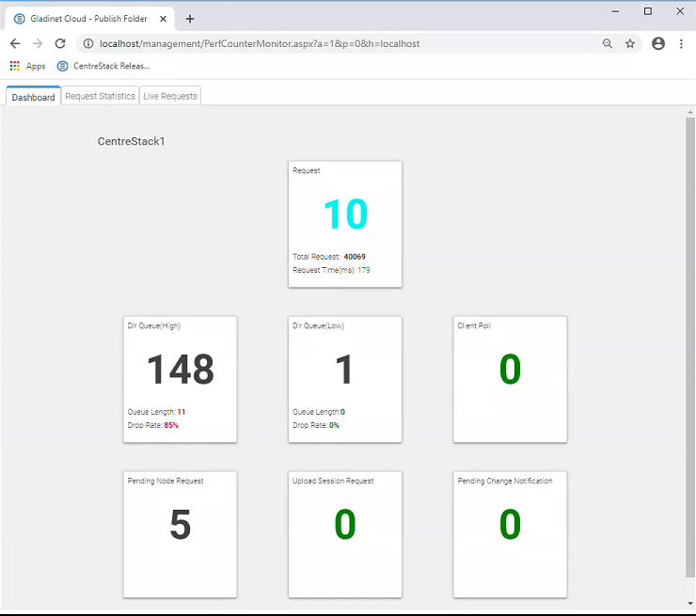This screenshot has height=616, width=696.
Task: Maximize the browser window
Action: [x=648, y=11]
